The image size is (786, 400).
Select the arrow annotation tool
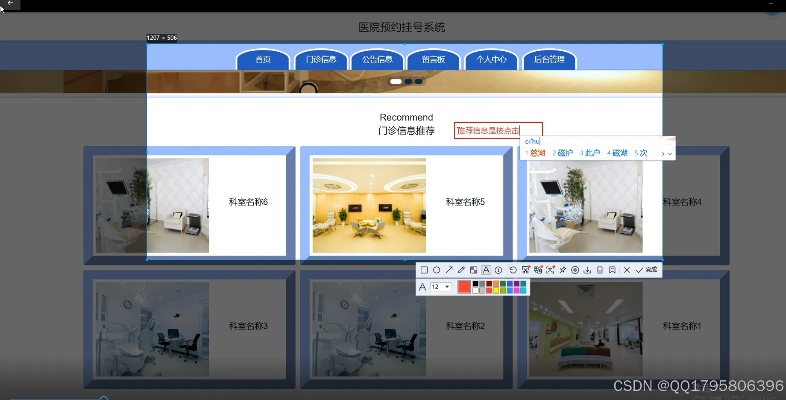pyautogui.click(x=449, y=270)
